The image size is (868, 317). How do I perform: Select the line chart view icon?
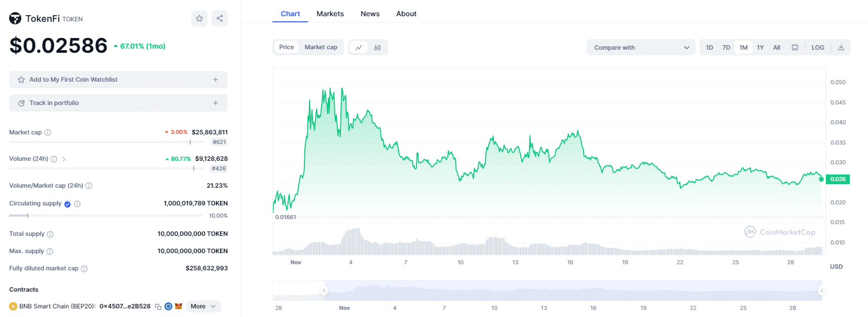(x=359, y=48)
